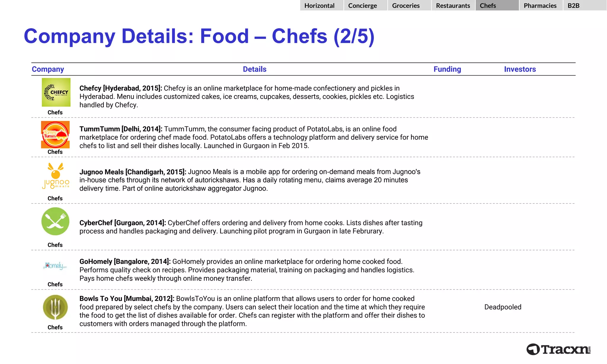The image size is (607, 364).
Task: Click the GoHomely logo
Action: coord(55,265)
